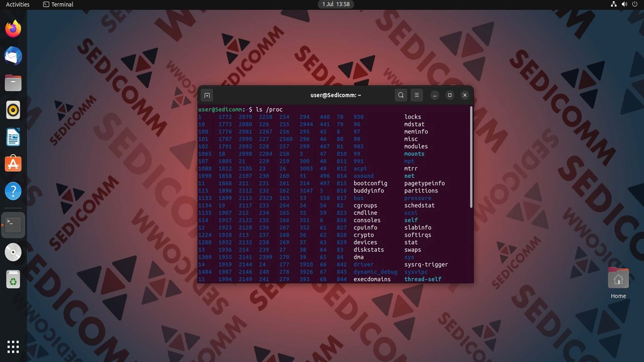
Task: Click the 'cgroups' entry
Action: [365, 205]
